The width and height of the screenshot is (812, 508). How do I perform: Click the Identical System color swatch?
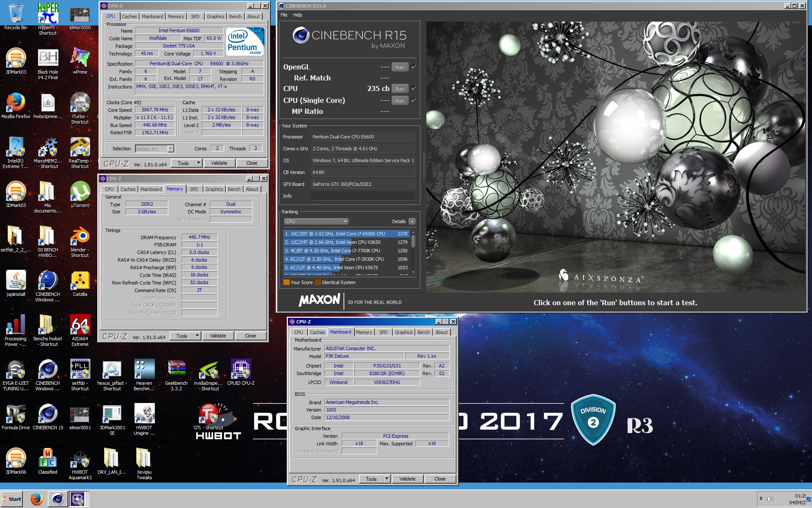pos(318,282)
